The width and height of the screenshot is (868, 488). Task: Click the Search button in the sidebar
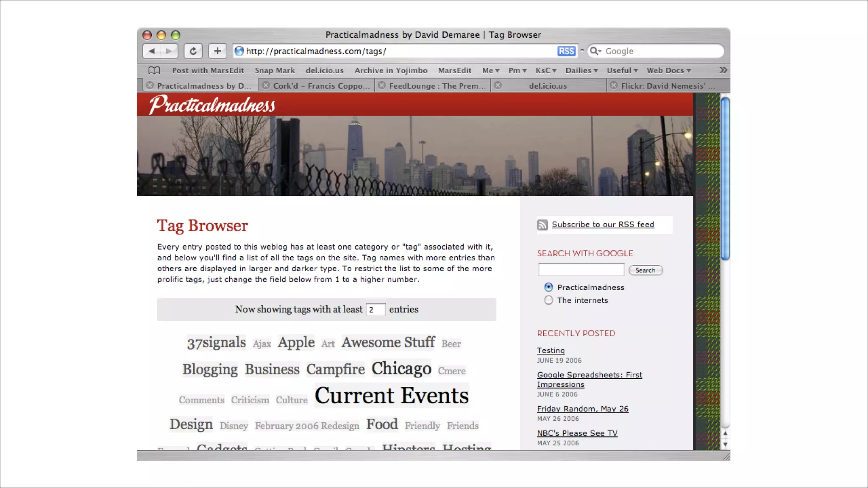pos(645,270)
